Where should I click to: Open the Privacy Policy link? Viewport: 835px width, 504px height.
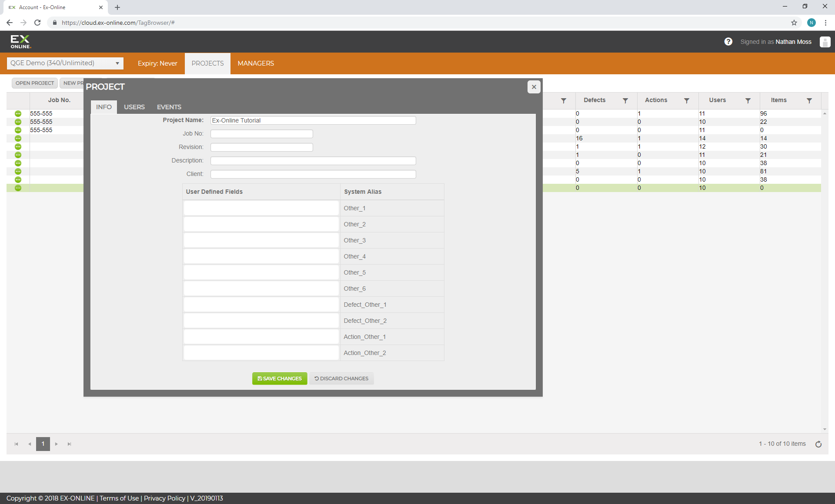click(164, 498)
